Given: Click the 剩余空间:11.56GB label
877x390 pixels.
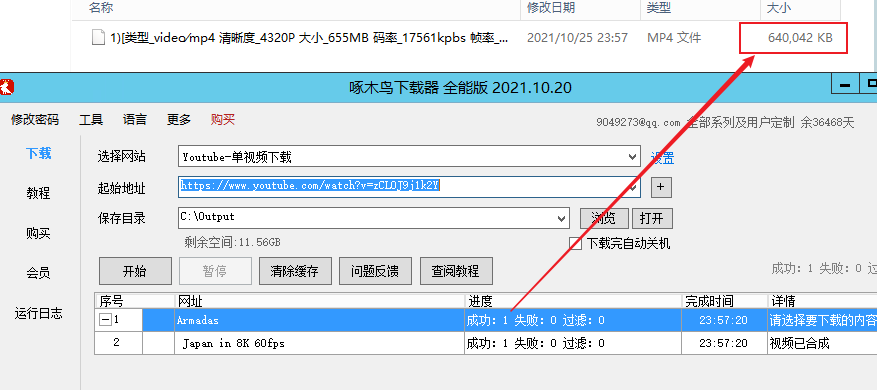Looking at the screenshot, I should pyautogui.click(x=233, y=243).
